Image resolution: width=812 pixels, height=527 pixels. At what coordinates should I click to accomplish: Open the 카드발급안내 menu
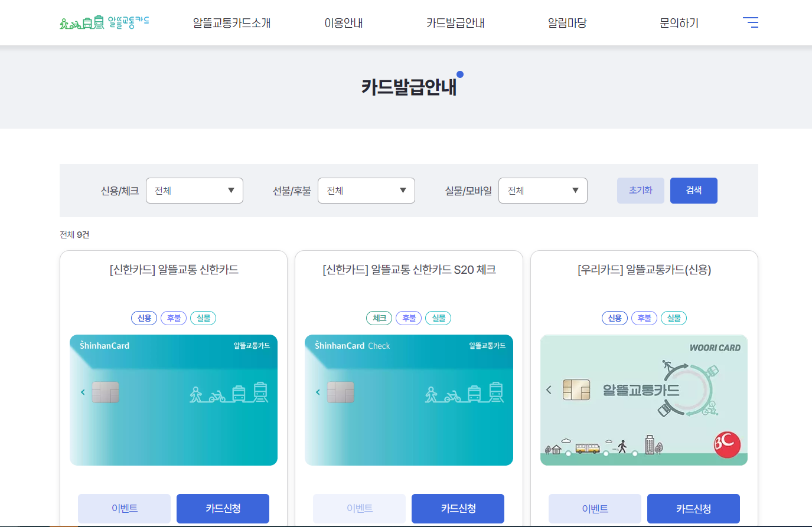click(x=455, y=23)
